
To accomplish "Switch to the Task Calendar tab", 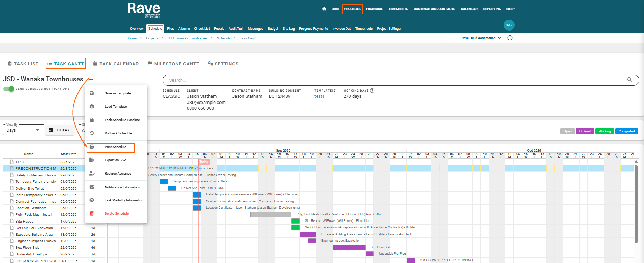I will point(116,64).
